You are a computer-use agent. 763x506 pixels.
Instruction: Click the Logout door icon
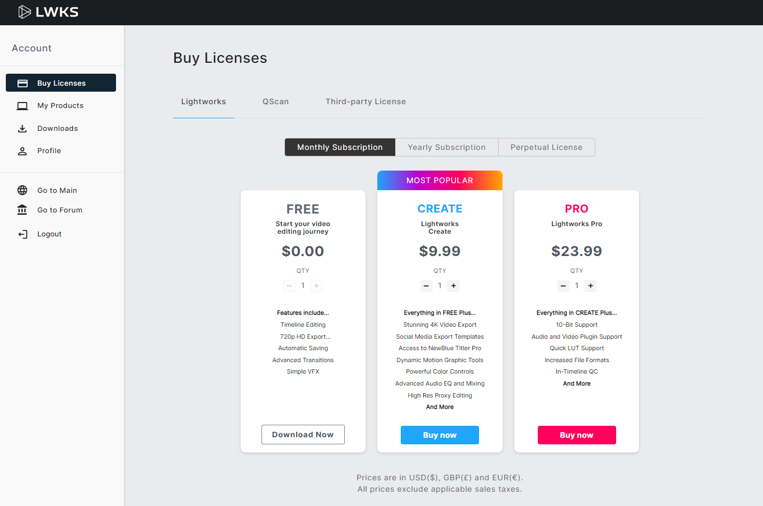point(22,234)
